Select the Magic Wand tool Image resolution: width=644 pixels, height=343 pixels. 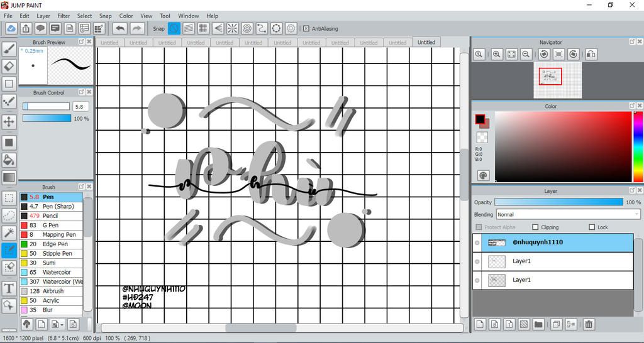9,232
